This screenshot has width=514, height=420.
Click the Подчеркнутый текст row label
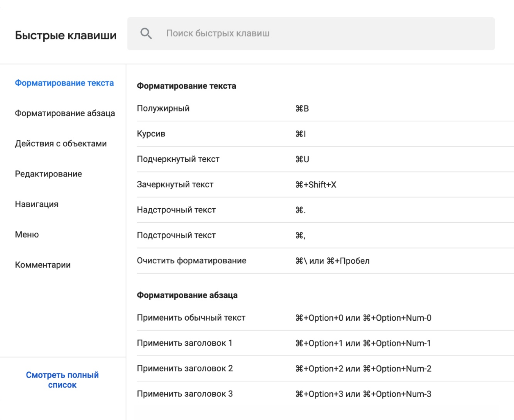(x=178, y=159)
